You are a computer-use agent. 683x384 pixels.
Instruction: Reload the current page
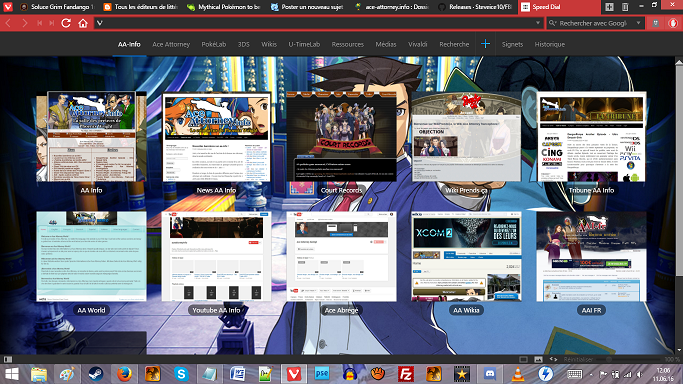(x=66, y=23)
